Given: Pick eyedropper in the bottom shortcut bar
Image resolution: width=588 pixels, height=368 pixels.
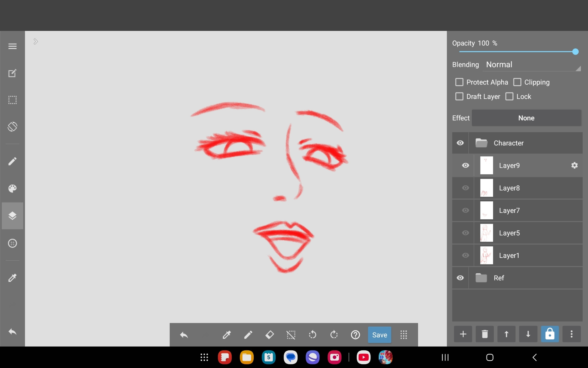Looking at the screenshot, I should 227,335.
